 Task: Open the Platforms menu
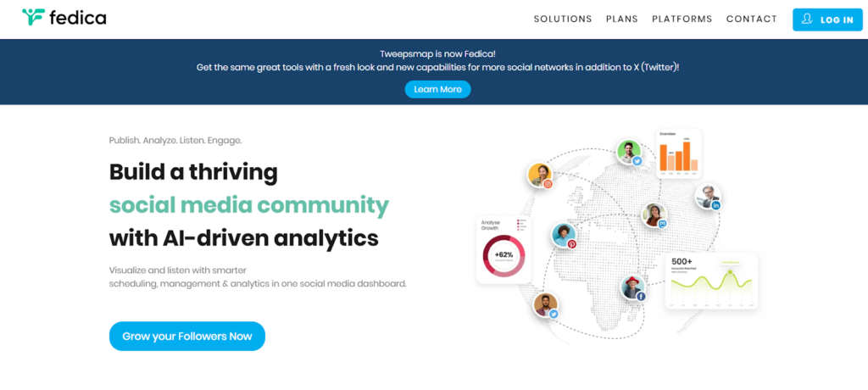(x=682, y=19)
